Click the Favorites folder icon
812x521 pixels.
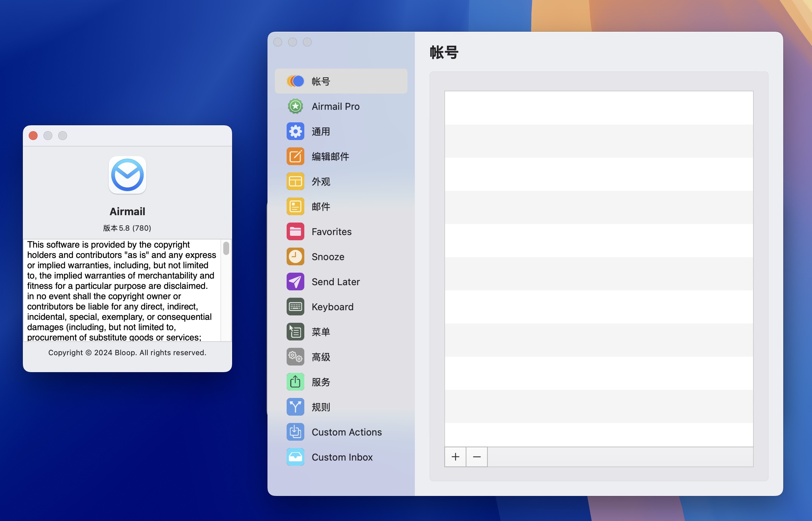click(295, 231)
